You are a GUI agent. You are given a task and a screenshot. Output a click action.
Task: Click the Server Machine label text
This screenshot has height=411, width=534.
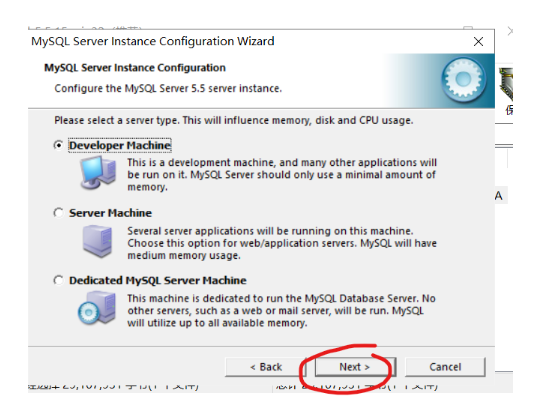coord(110,213)
